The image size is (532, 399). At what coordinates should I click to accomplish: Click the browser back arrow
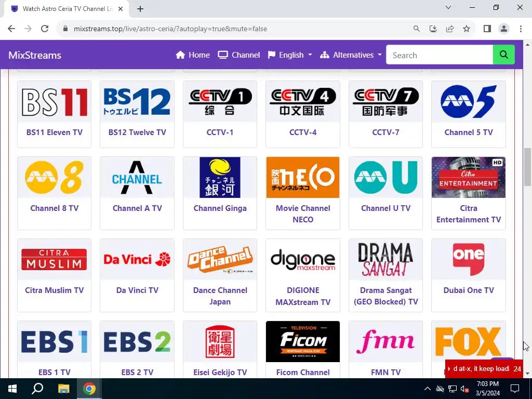coord(11,29)
